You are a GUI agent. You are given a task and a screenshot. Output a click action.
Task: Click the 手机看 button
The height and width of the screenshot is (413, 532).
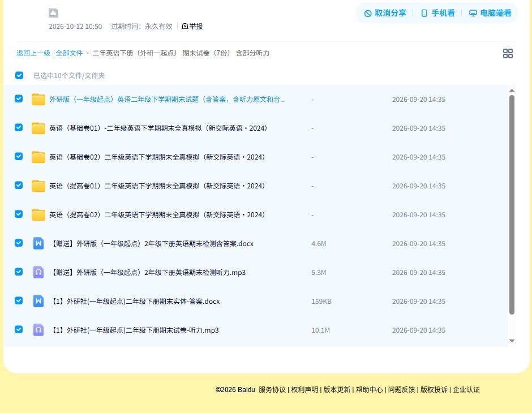(x=437, y=13)
